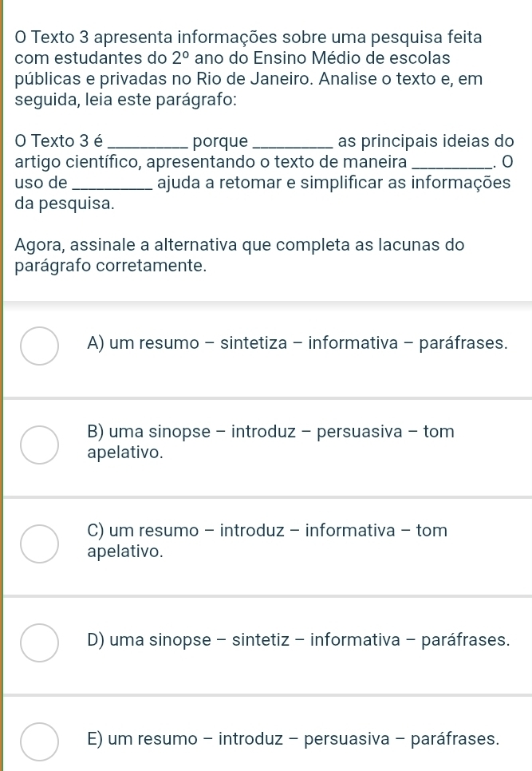Choose the radio button for alternative B
532x771 pixels.
click(x=39, y=445)
